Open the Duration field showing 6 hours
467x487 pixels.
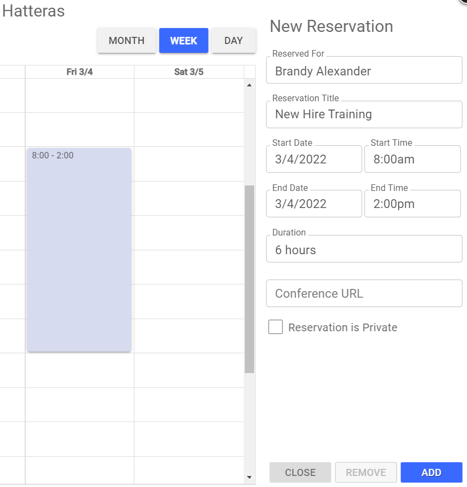coord(364,249)
